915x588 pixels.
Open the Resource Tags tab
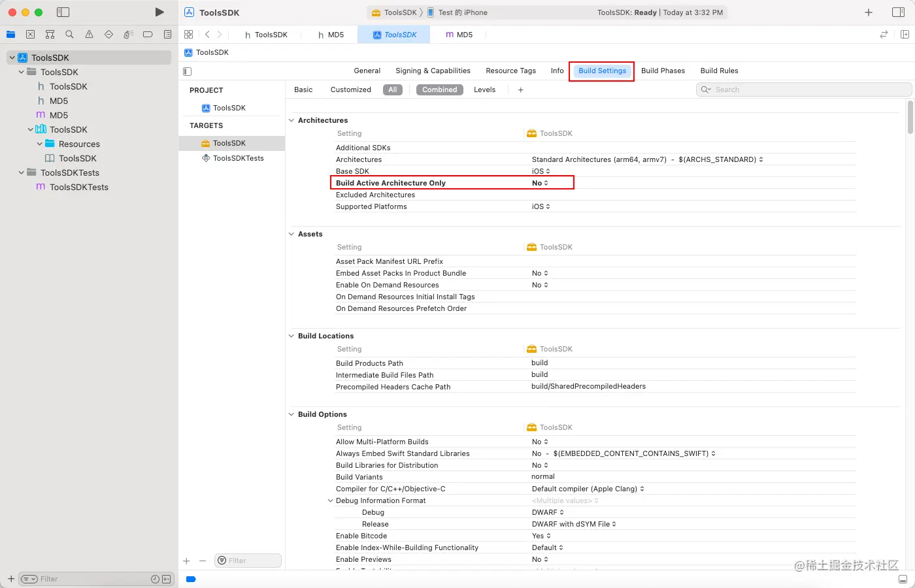pyautogui.click(x=510, y=71)
